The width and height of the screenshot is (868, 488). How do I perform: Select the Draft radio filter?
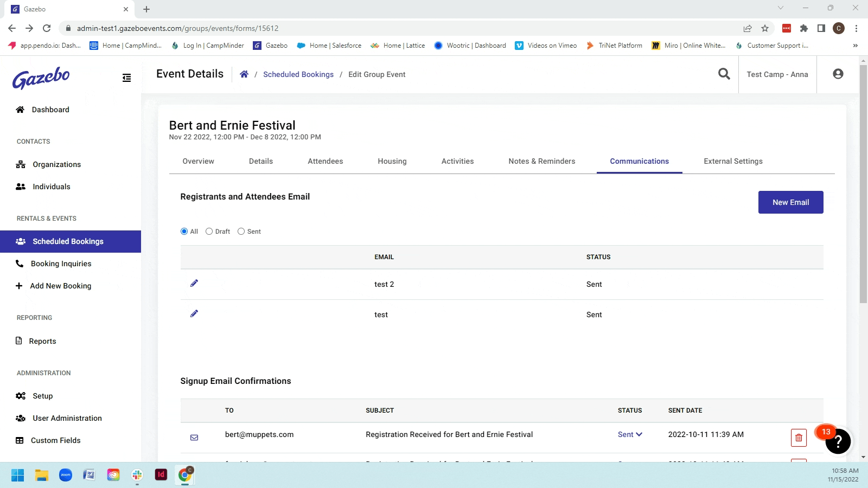[209, 232]
